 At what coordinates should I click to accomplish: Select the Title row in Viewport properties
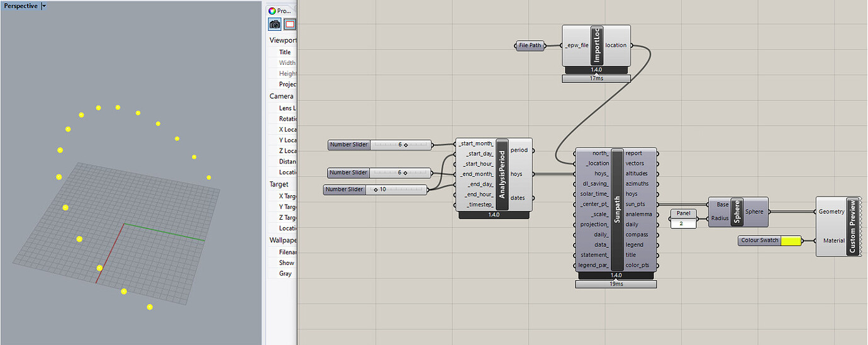pyautogui.click(x=285, y=52)
